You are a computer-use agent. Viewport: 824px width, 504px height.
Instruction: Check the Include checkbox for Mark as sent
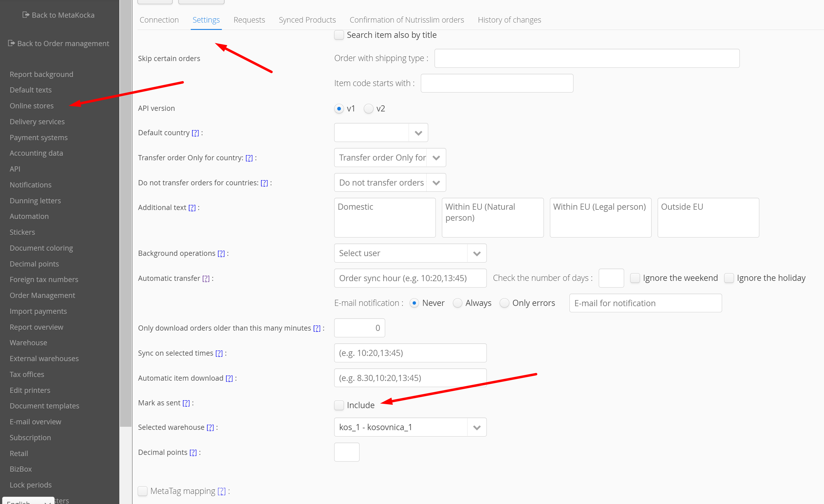(339, 405)
